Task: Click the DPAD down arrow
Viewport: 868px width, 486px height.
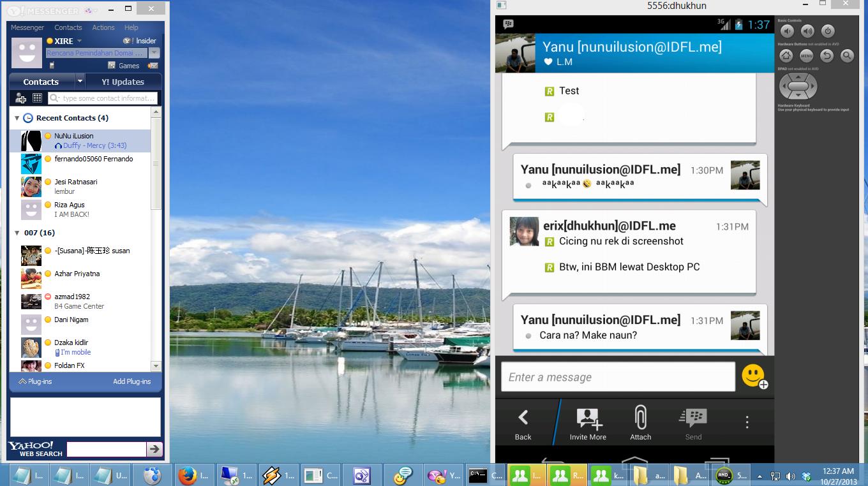Action: [798, 96]
